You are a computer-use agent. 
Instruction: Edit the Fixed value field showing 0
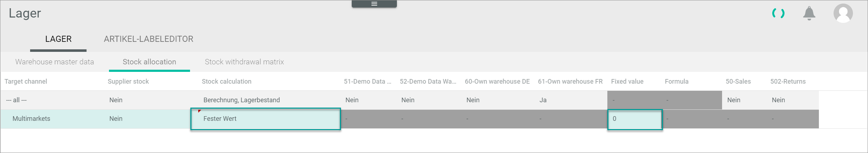click(635, 119)
